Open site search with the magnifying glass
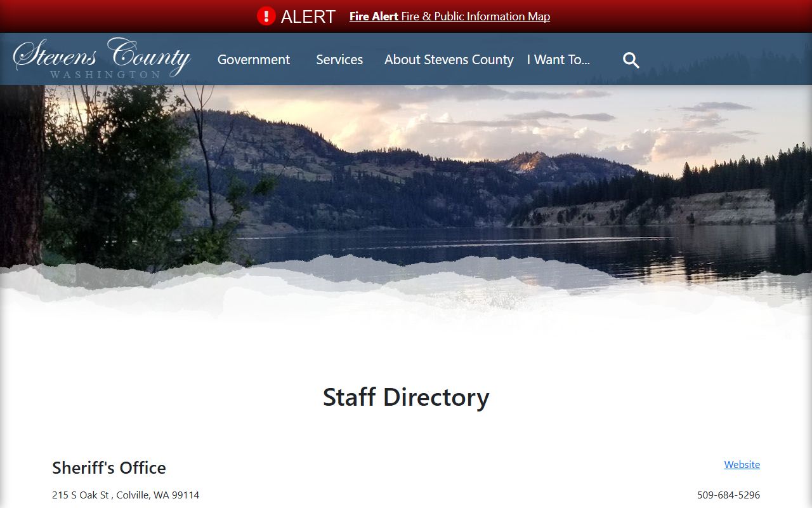812x508 pixels. (631, 60)
